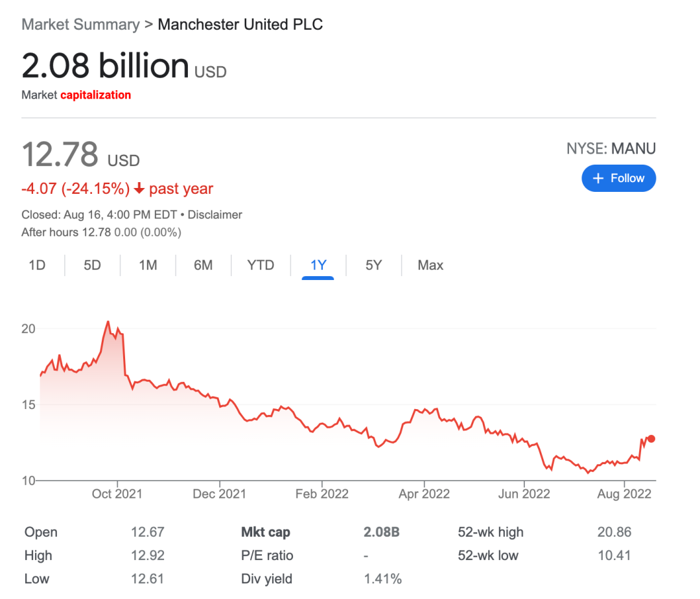Click the red down arrow icon

coord(139,189)
